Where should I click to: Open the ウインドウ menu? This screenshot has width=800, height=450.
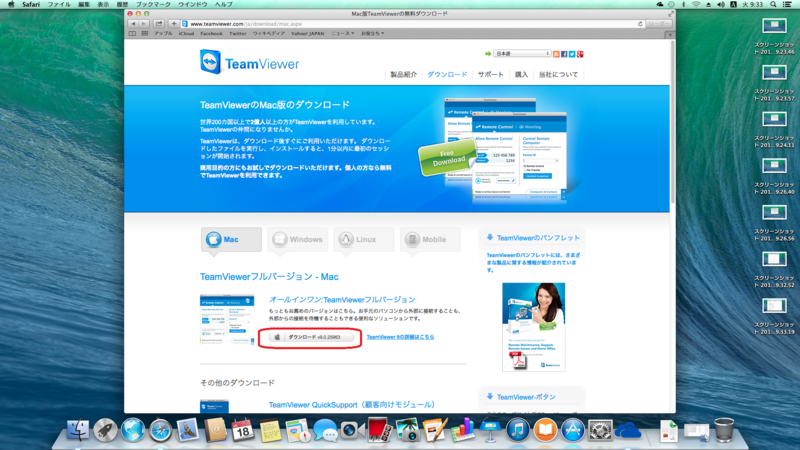[x=192, y=4]
